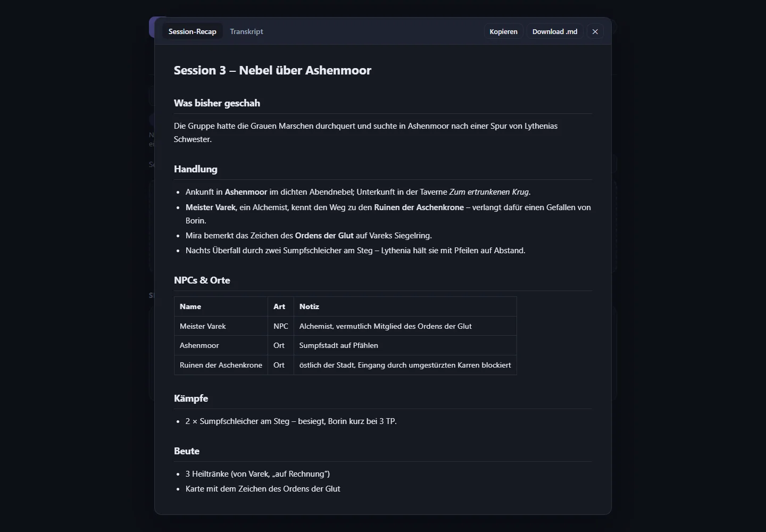
Task: Click the Download .md button
Action: 555,32
